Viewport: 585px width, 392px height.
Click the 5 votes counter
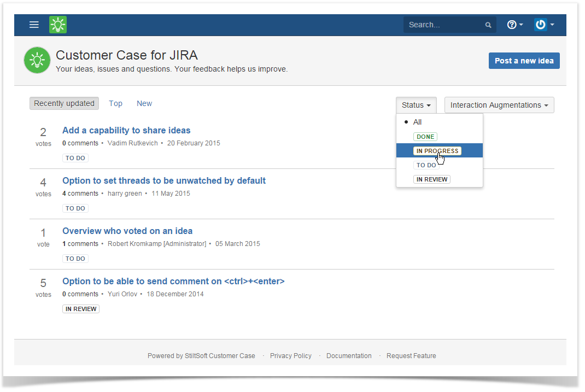[x=43, y=288]
